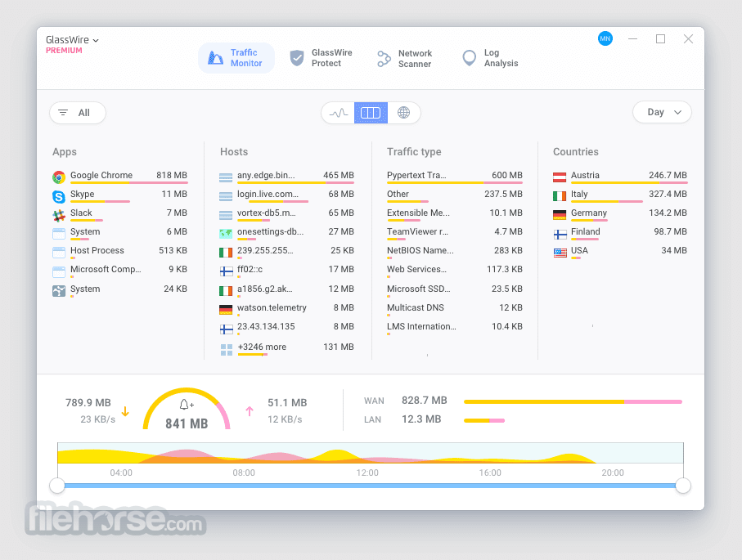Select the watson.telemetry host name
This screenshot has width=742, height=560.
[x=272, y=307]
